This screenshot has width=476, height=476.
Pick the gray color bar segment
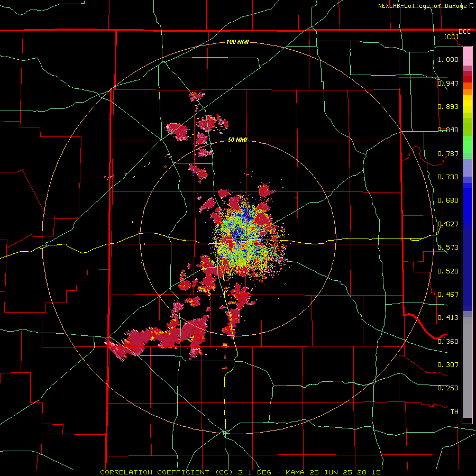point(467,368)
